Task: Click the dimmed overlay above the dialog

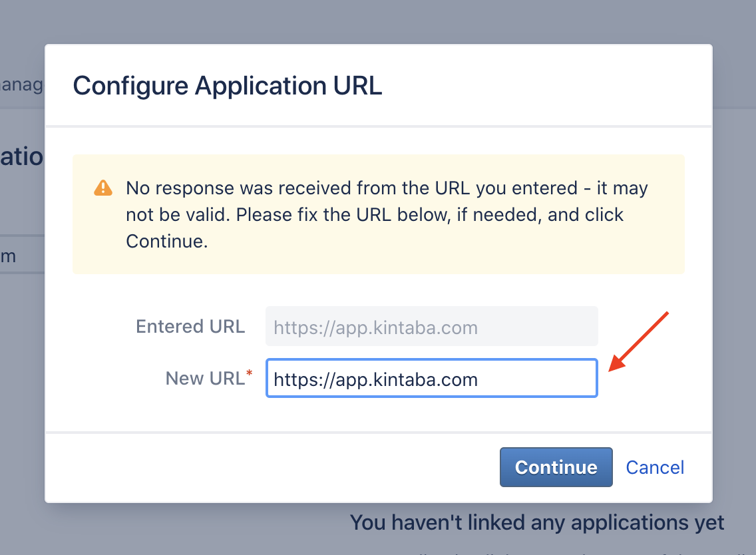Action: [x=378, y=22]
